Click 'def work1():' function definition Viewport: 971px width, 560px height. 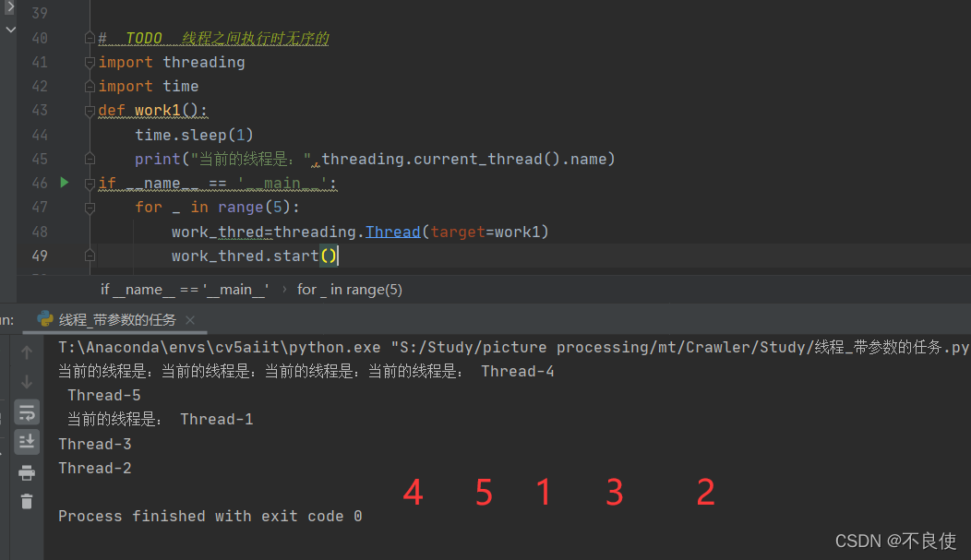pyautogui.click(x=153, y=110)
